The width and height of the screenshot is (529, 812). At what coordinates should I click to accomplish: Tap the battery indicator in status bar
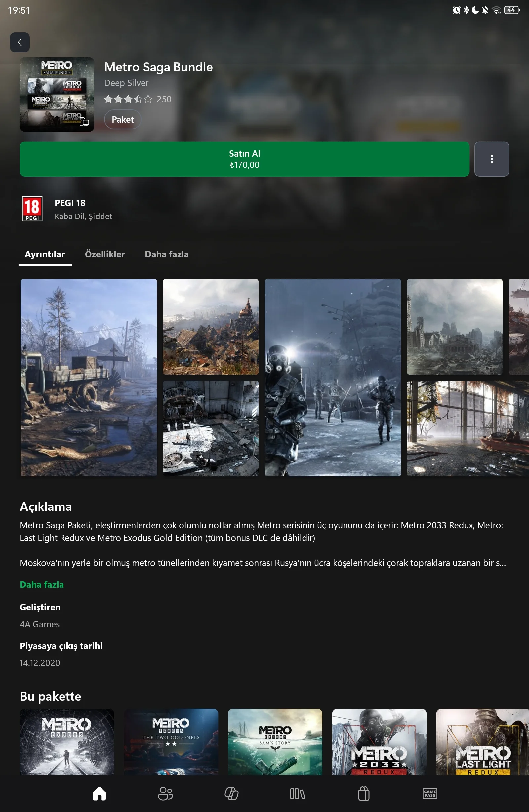click(x=512, y=10)
